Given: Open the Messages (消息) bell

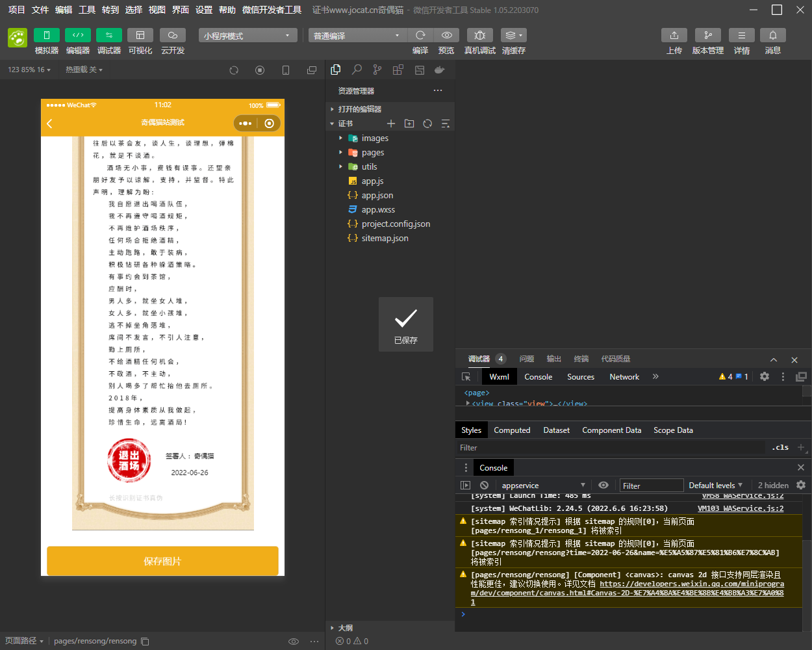Looking at the screenshot, I should 773,35.
